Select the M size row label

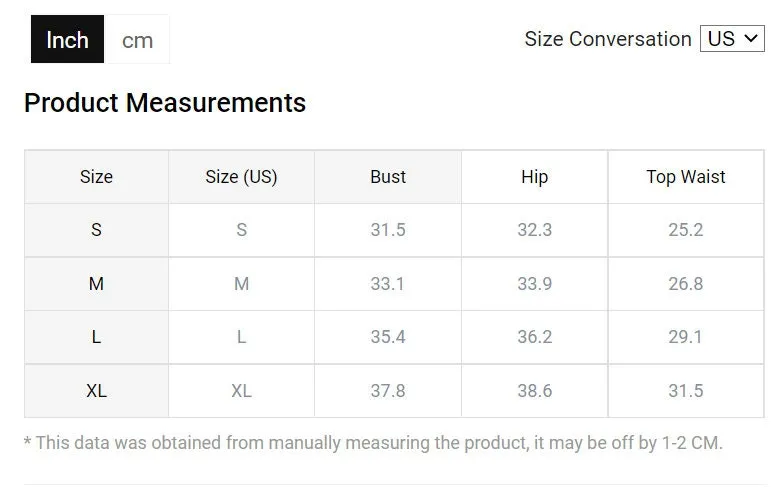pyautogui.click(x=97, y=284)
